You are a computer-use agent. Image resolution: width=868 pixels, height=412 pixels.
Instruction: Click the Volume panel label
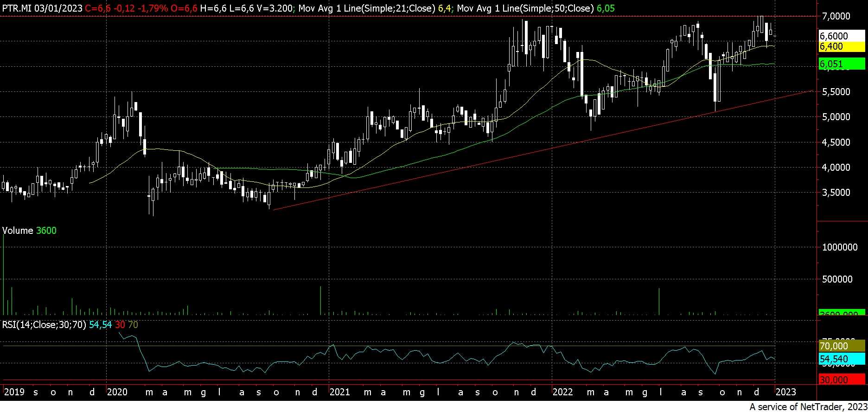point(18,231)
